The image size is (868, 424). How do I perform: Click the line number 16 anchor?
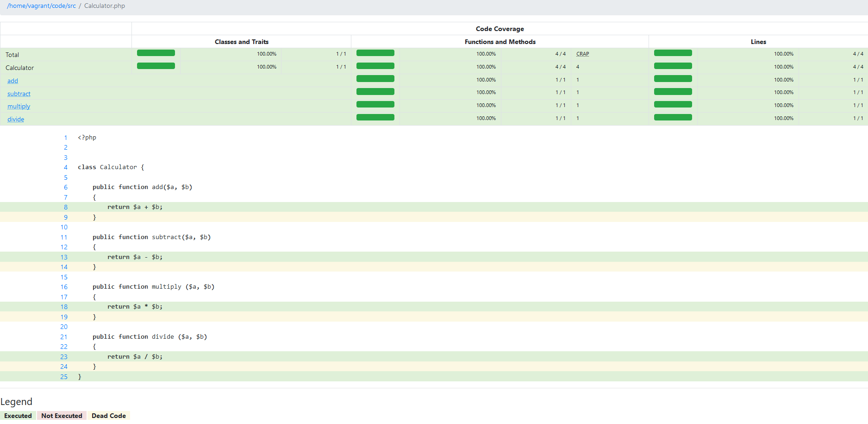point(64,287)
